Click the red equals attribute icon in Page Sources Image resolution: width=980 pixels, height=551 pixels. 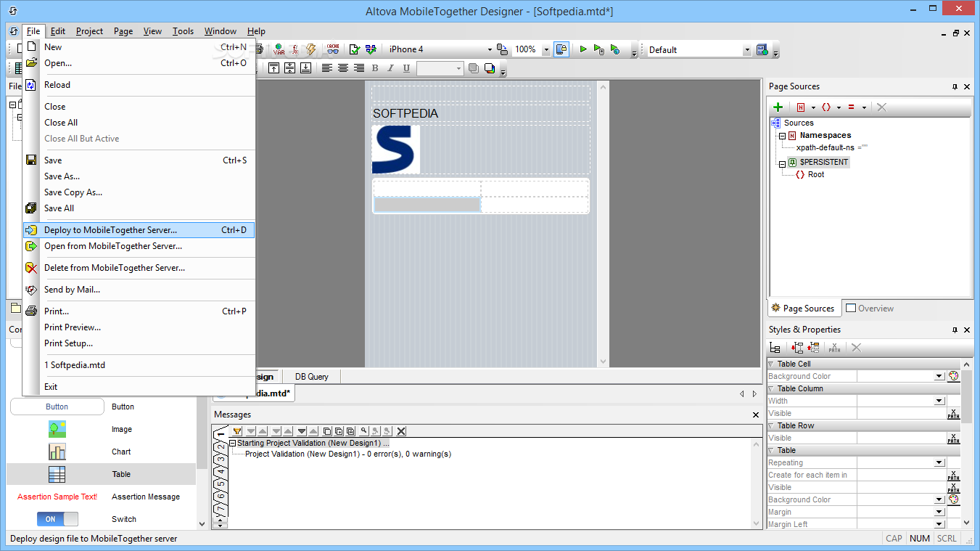[852, 107]
